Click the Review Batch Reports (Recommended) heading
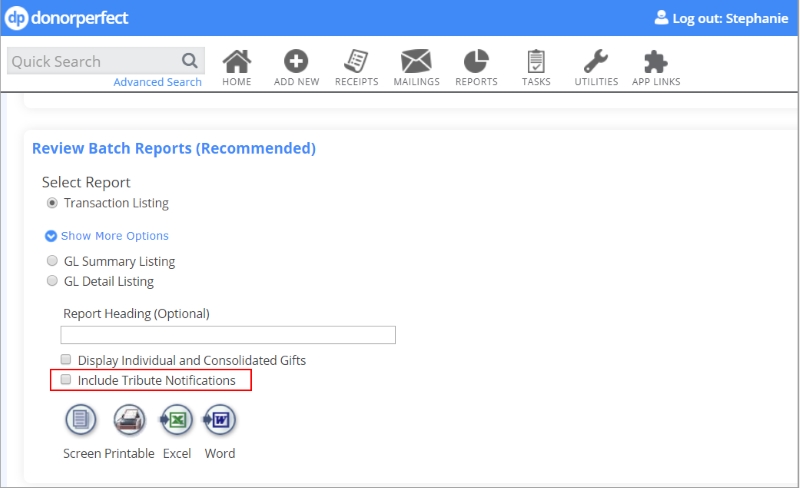 point(174,149)
